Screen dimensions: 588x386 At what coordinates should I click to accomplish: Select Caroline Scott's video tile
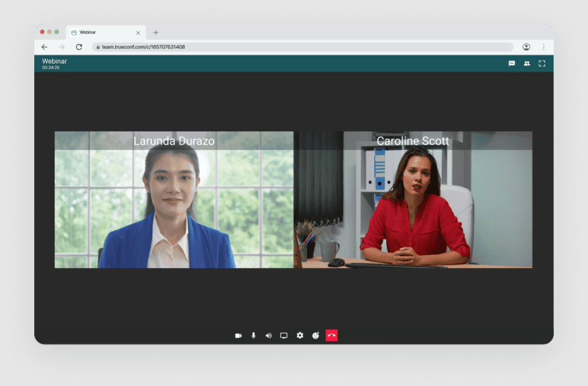coord(413,200)
